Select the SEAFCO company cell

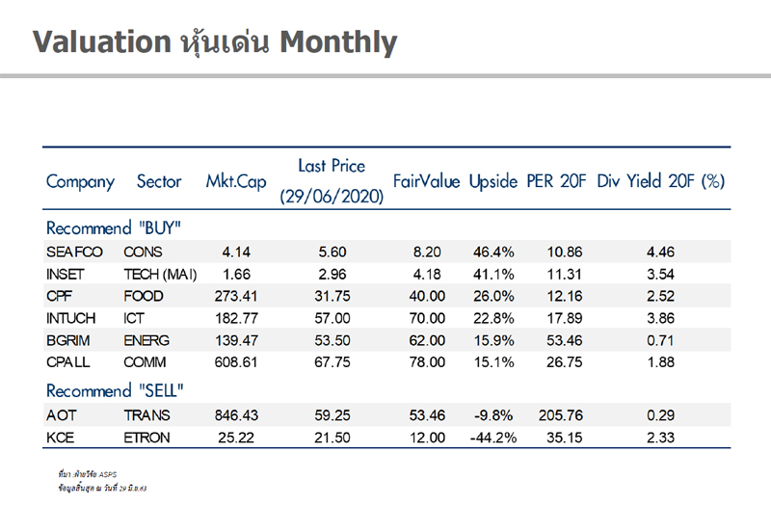tap(74, 252)
